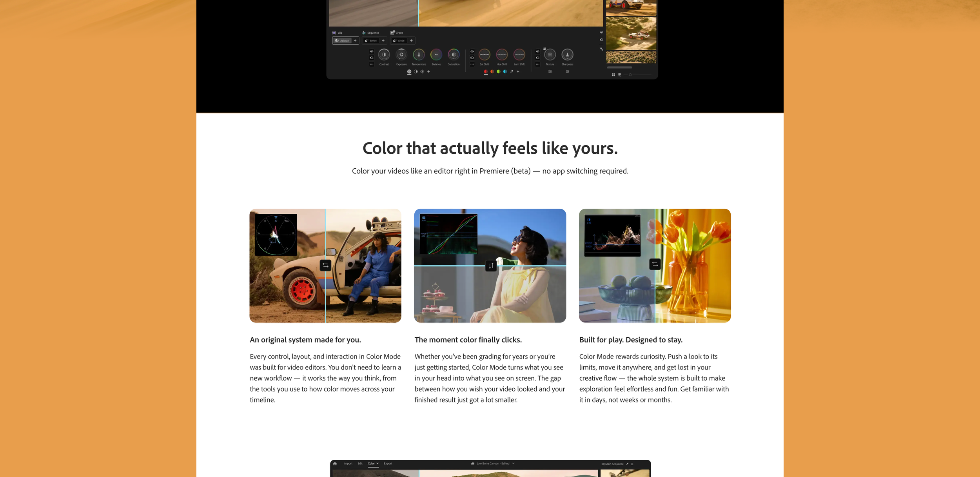Open the Import tab

pyautogui.click(x=348, y=464)
